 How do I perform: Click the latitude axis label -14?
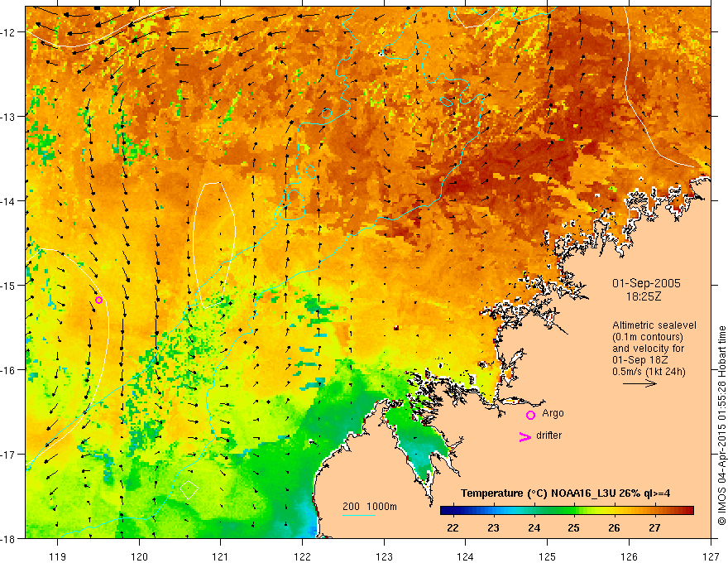10,201
